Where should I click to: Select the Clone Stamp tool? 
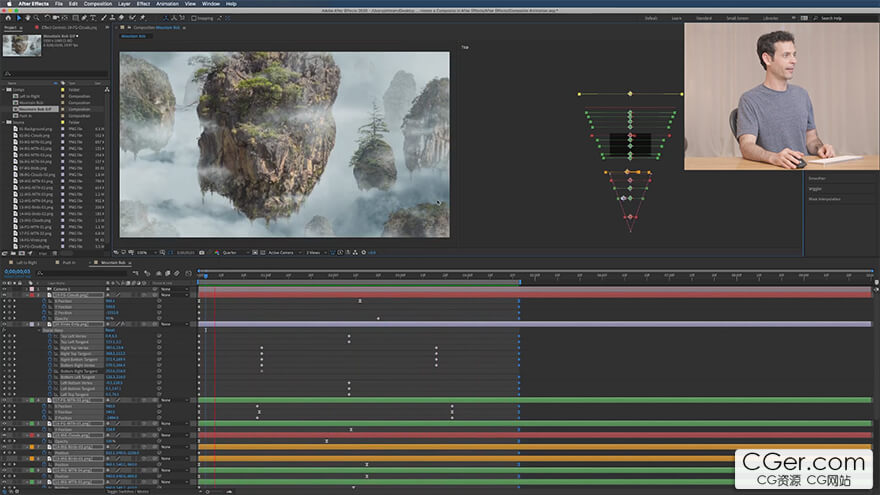click(112, 18)
